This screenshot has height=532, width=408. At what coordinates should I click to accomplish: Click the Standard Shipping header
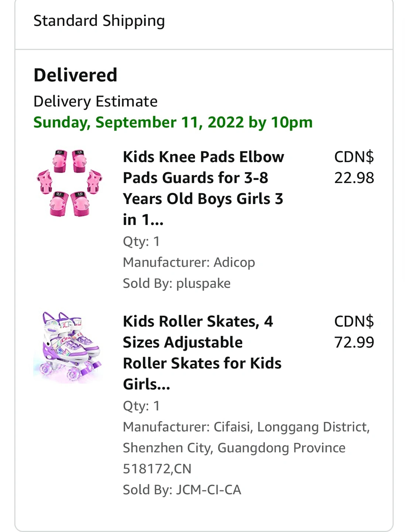click(x=99, y=21)
